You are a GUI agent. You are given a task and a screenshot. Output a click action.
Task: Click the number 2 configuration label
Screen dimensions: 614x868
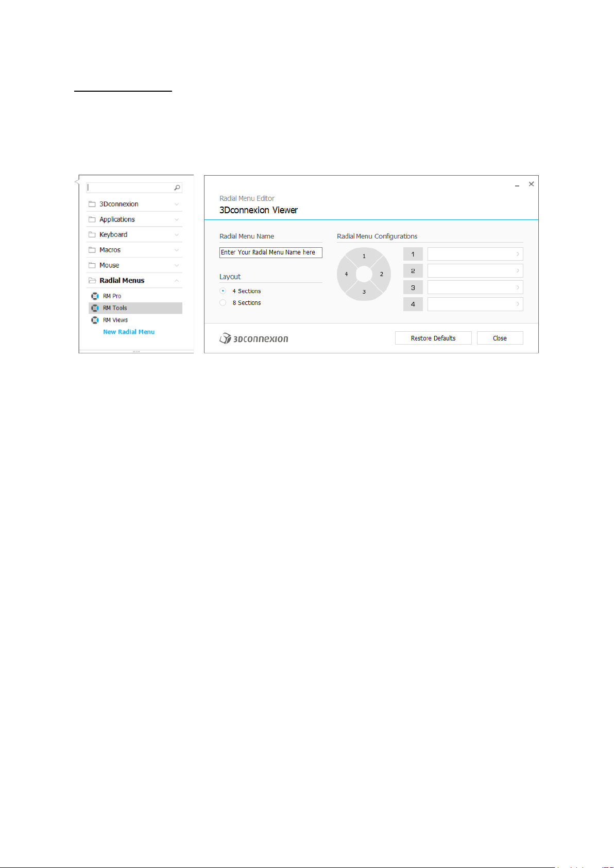(x=413, y=271)
